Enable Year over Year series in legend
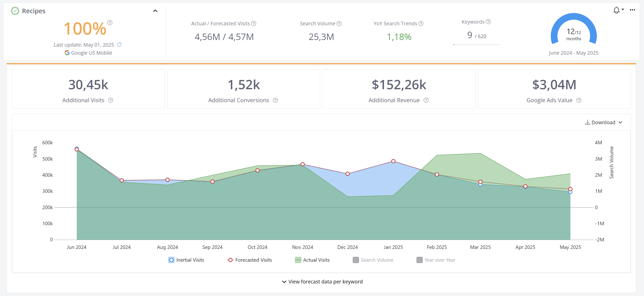Image resolution: width=644 pixels, height=296 pixels. point(436,260)
